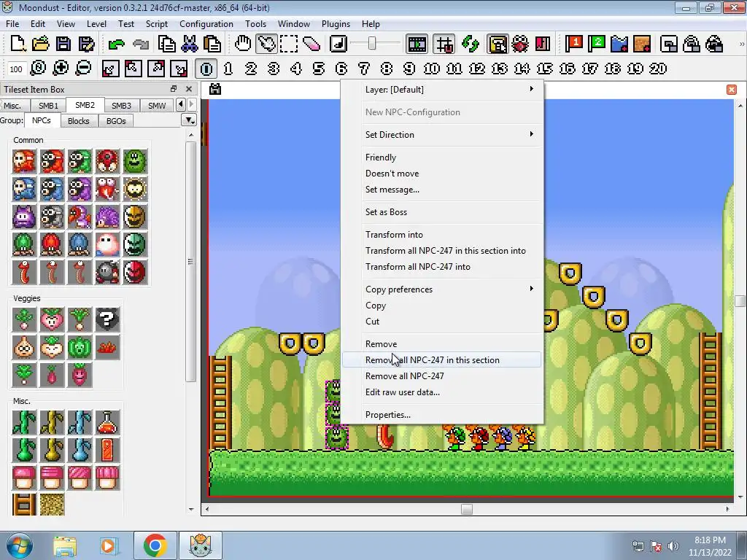Image resolution: width=747 pixels, height=560 pixels.
Task: Open the Configuration menu
Action: pos(206,24)
